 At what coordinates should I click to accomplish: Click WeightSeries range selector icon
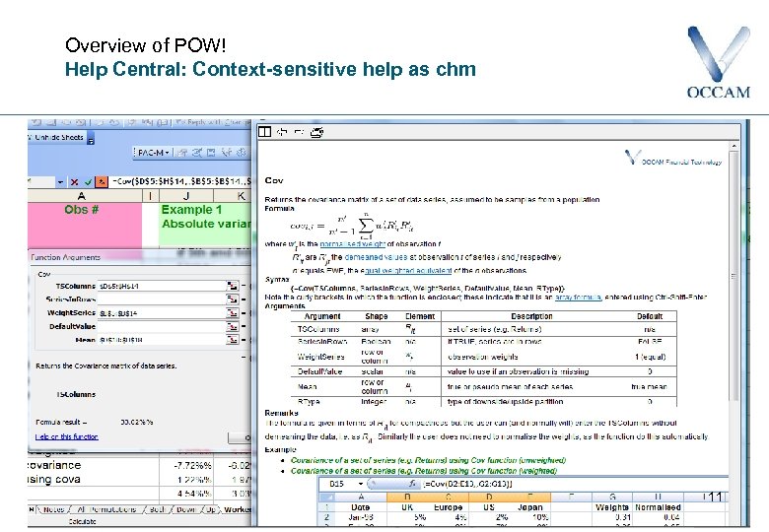pos(233,313)
